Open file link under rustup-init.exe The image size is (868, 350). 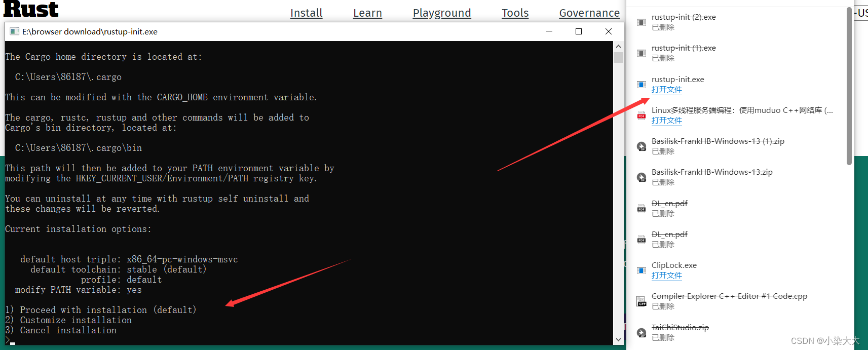(x=666, y=90)
